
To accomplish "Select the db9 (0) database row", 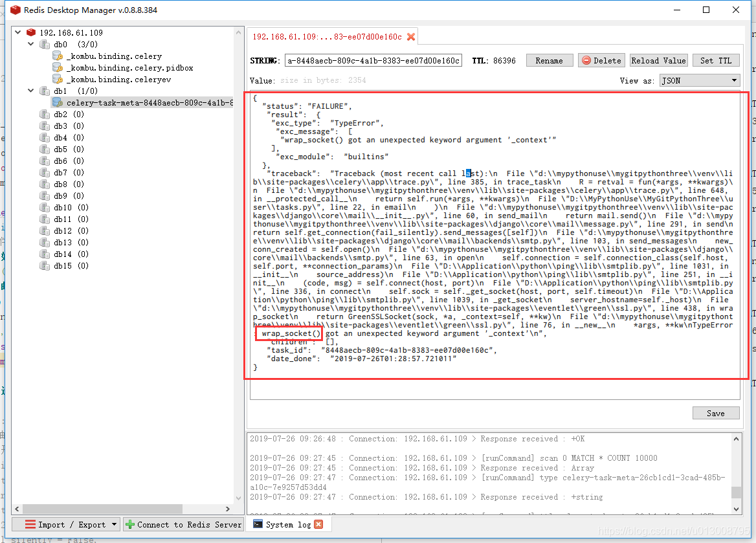I will pos(69,195).
